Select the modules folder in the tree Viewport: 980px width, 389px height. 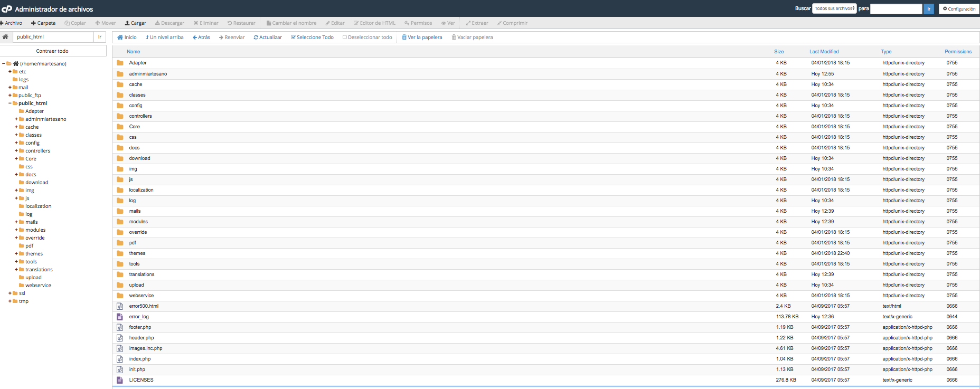pyautogui.click(x=35, y=230)
